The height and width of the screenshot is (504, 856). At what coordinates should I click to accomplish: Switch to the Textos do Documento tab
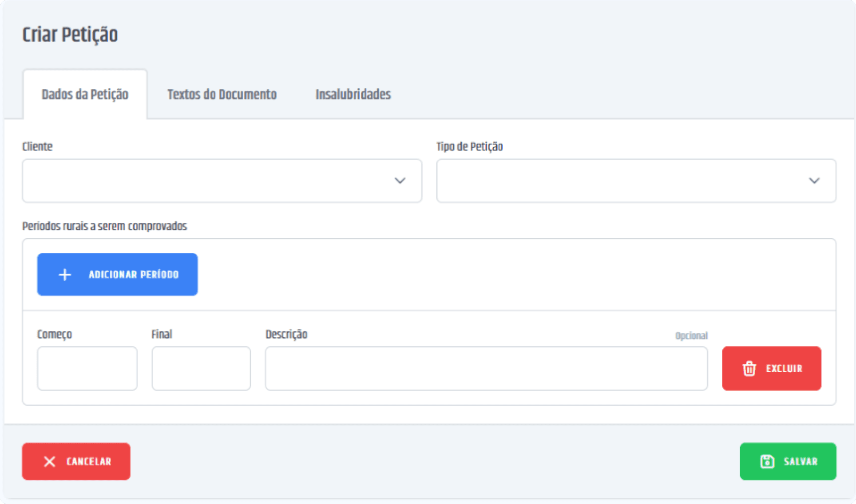(x=222, y=94)
